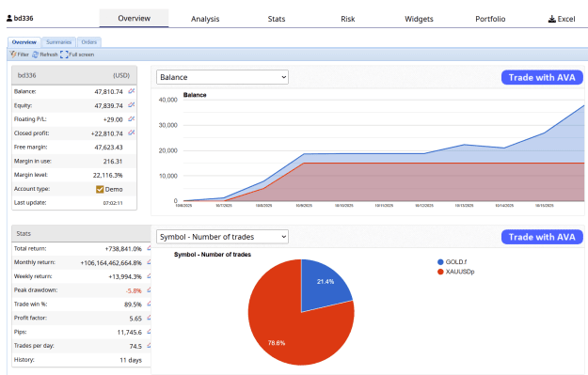Click the Excel download icon
The width and height of the screenshot is (588, 375).
(x=552, y=19)
